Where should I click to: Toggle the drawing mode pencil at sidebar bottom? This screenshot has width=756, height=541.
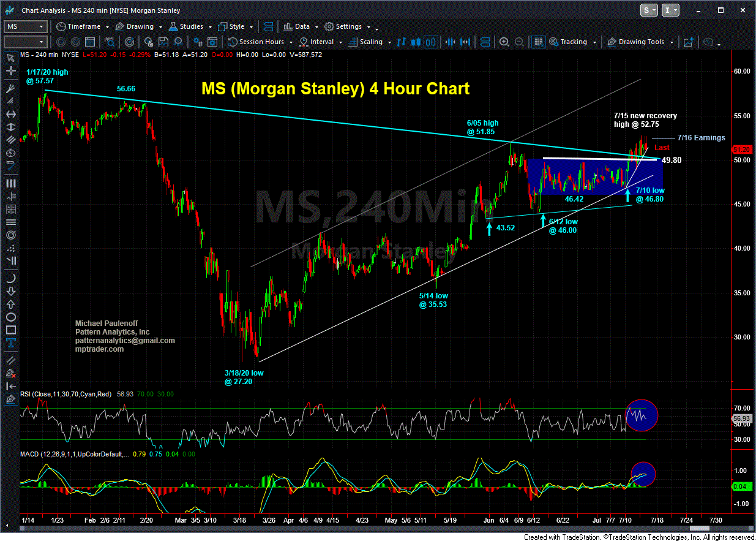[10, 398]
